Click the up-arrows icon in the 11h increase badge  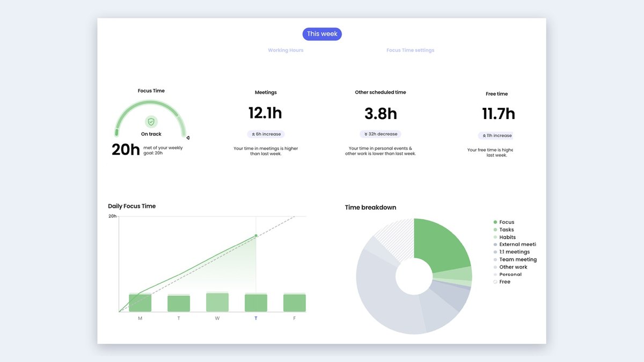tap(484, 136)
